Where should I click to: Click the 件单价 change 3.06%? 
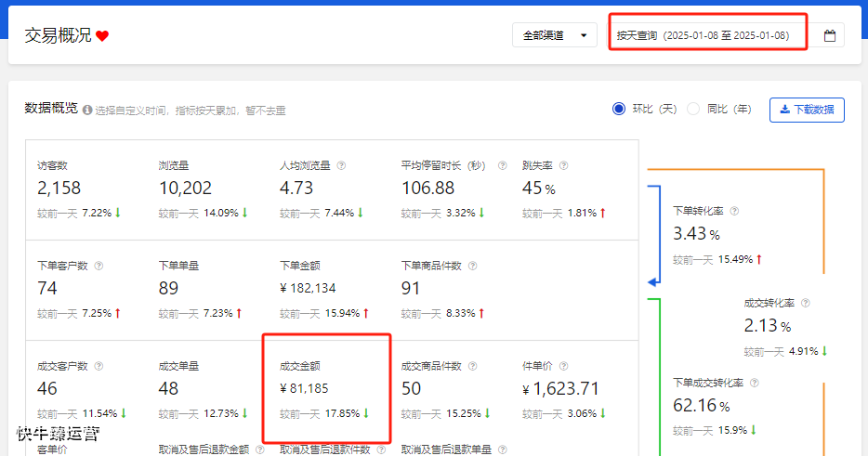coord(582,413)
